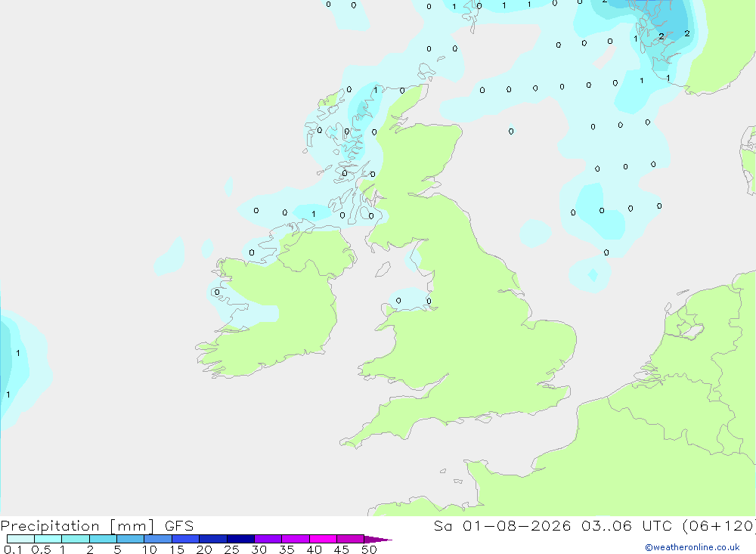Click the "Precipitation [mm]" title text

[77, 526]
